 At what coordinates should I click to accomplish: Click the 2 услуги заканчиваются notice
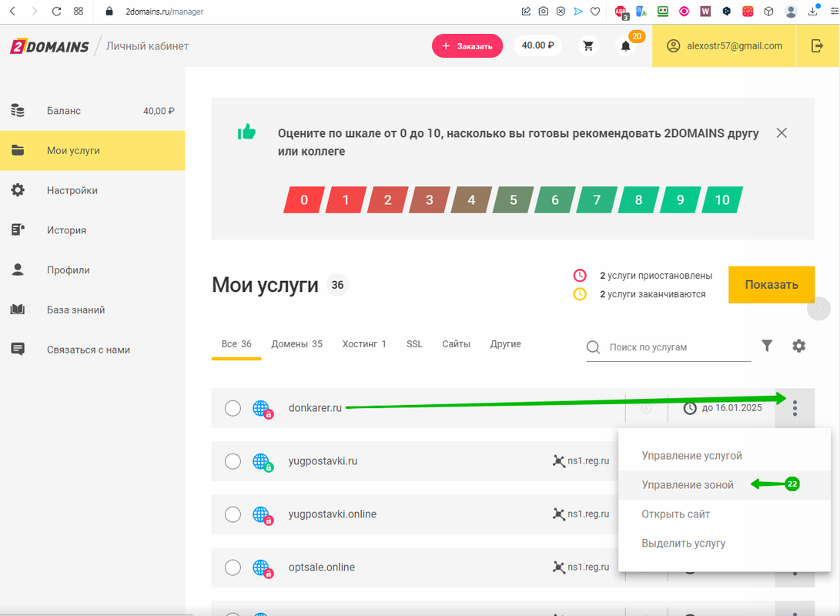tap(652, 294)
